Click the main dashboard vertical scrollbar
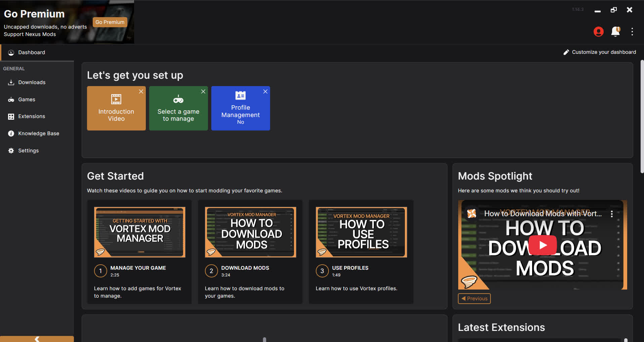Screen dimensions: 644x342 click(x=642, y=117)
